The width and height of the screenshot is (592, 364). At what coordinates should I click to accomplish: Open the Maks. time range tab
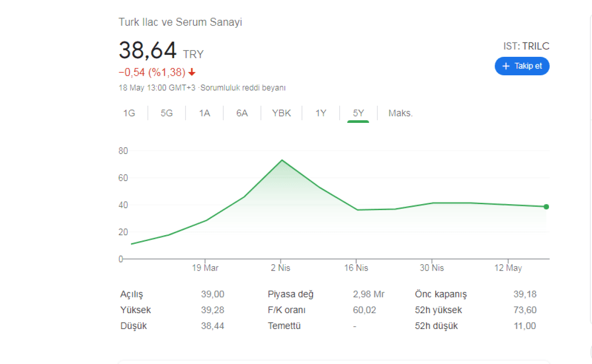[x=401, y=113]
